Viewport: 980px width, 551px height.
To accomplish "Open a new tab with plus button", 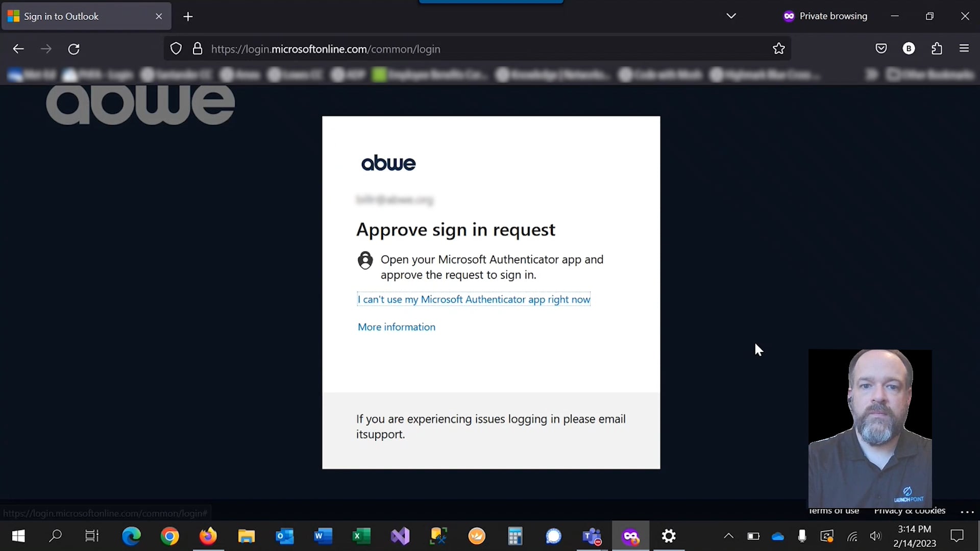I will click(x=188, y=17).
